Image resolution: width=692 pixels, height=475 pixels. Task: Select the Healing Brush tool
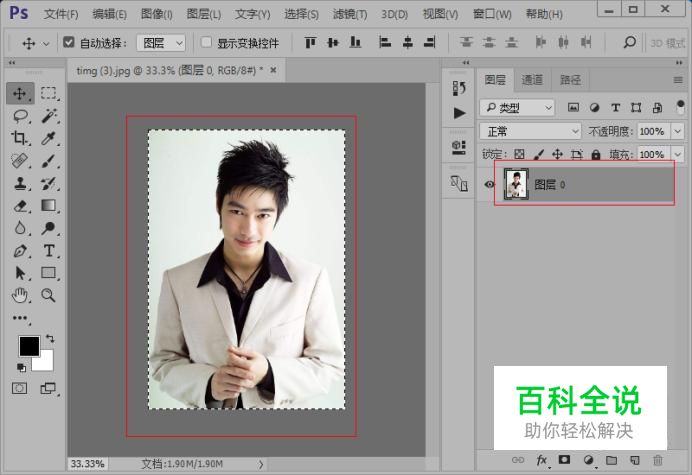point(19,161)
